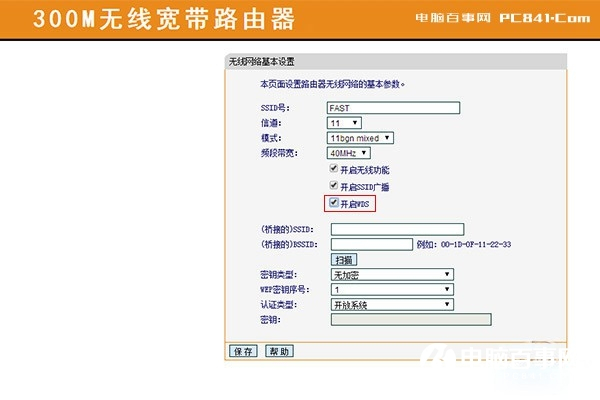This screenshot has height=400, width=600.
Task: Uncheck the 开启WDS checkbox
Action: pos(334,202)
